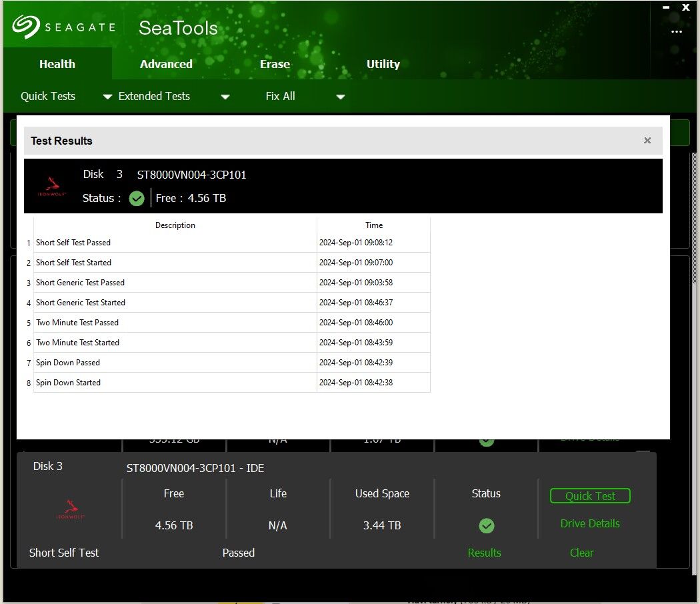Open the Utility tab
700x604 pixels.
(x=383, y=64)
